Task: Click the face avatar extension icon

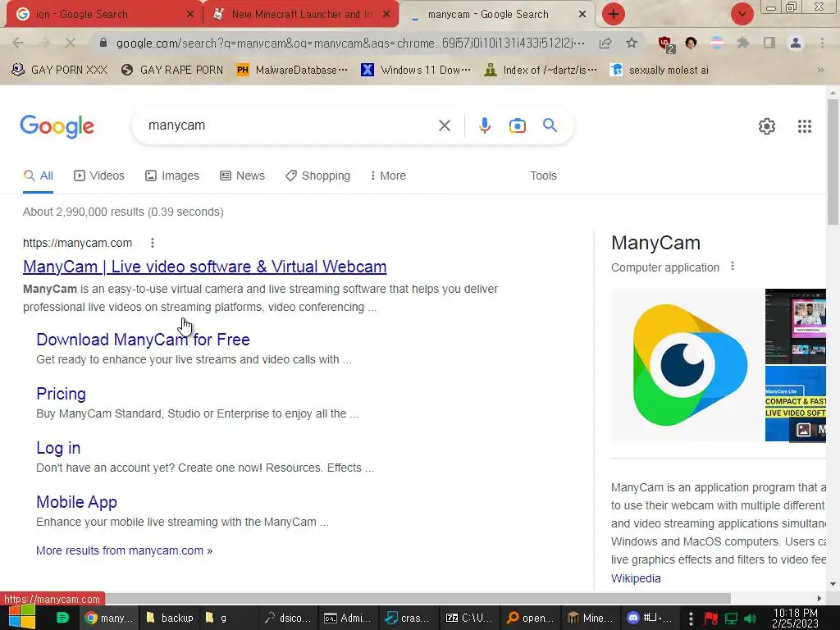Action: coord(691,43)
